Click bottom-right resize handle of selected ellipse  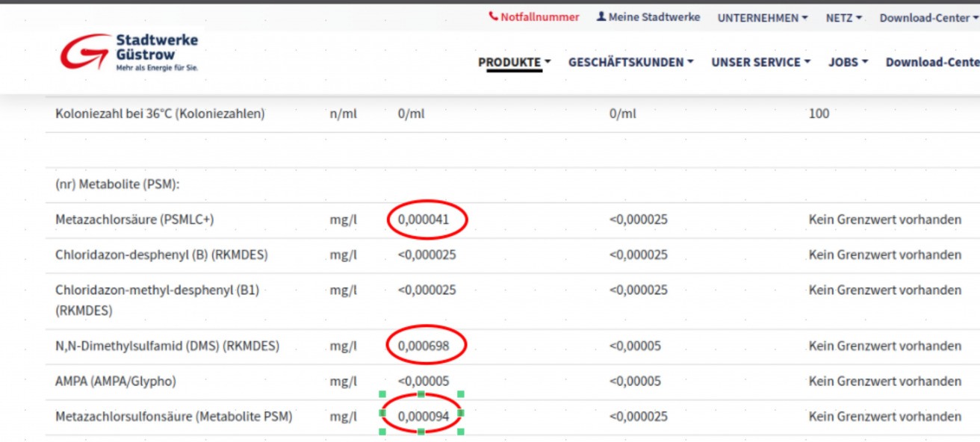click(460, 432)
